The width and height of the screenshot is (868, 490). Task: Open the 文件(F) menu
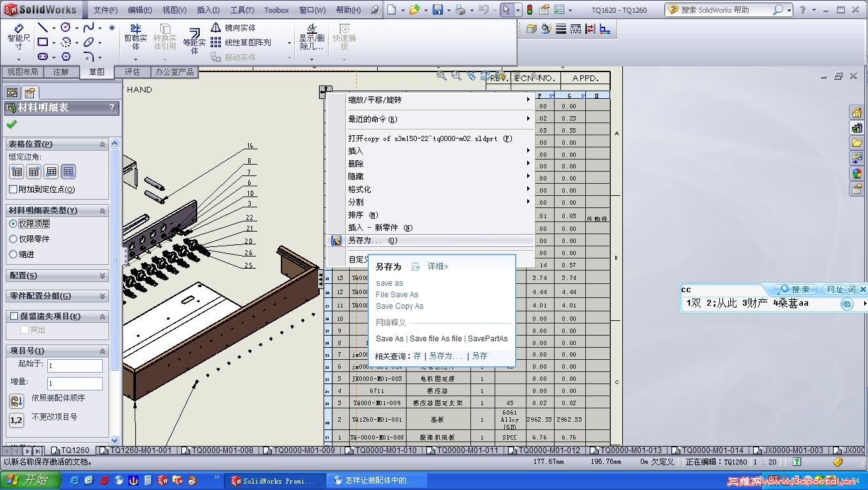(105, 10)
